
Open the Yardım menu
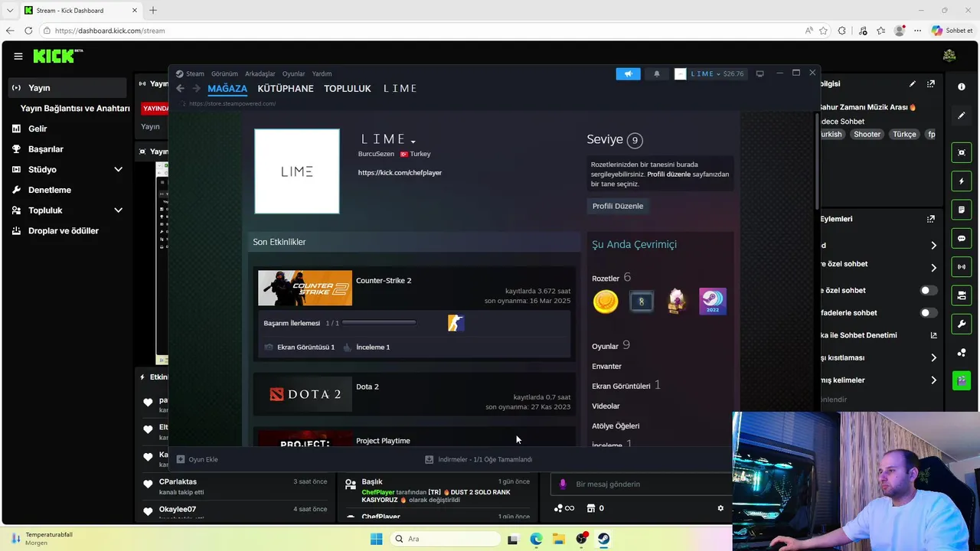click(x=322, y=74)
